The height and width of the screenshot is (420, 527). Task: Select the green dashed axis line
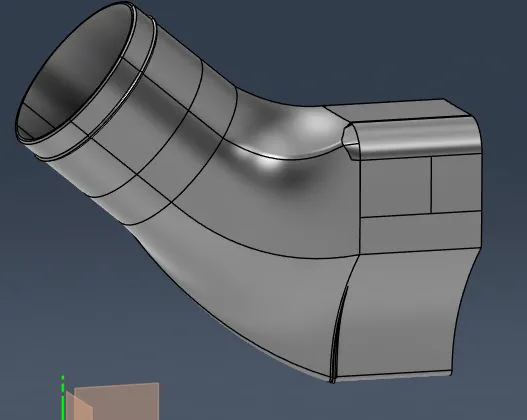pos(63,398)
